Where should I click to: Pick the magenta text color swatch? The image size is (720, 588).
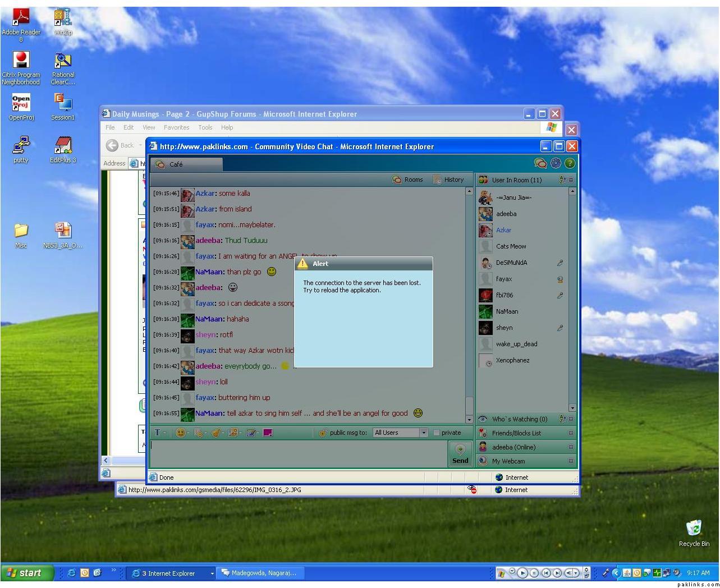(x=268, y=433)
